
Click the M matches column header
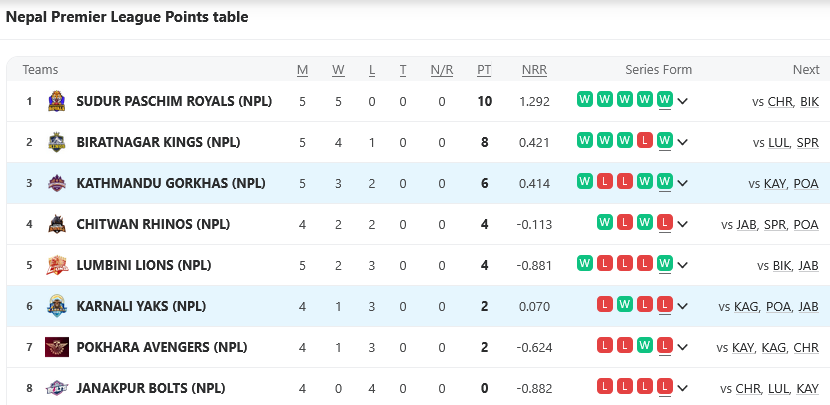pos(302,70)
